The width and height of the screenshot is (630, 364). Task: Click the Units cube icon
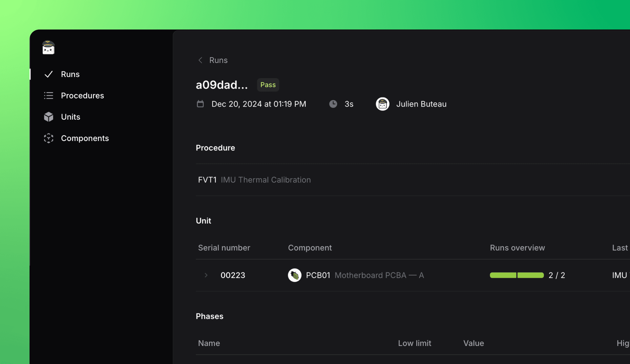coord(48,117)
